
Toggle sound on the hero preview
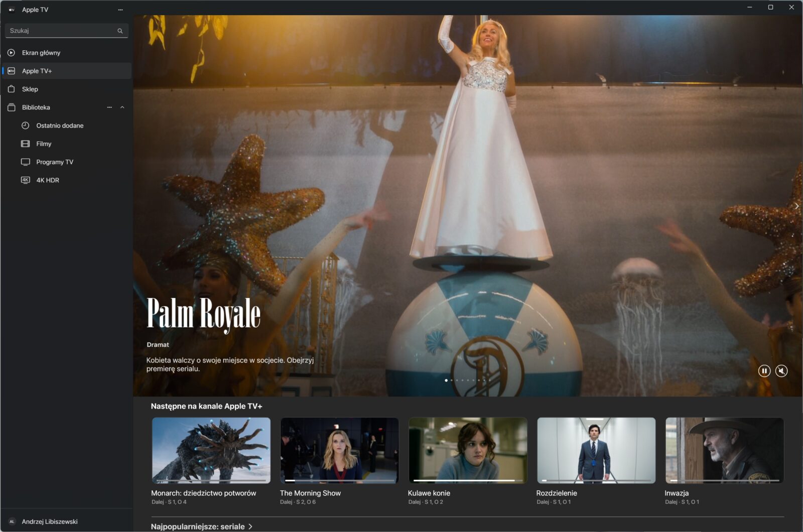[781, 371]
